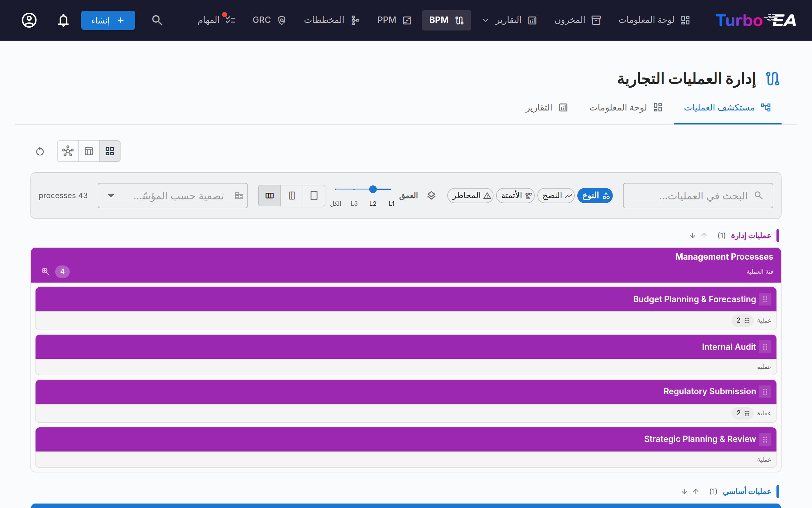Open the التقارير reports menu in navbar

[x=510, y=20]
